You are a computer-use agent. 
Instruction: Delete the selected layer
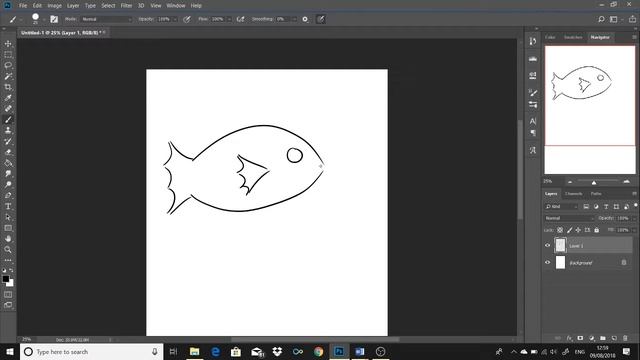coord(625,338)
